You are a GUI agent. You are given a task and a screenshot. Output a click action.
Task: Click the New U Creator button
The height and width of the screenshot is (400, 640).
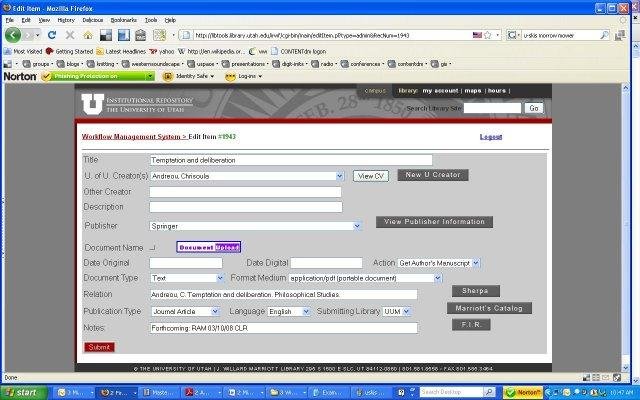[x=433, y=175]
